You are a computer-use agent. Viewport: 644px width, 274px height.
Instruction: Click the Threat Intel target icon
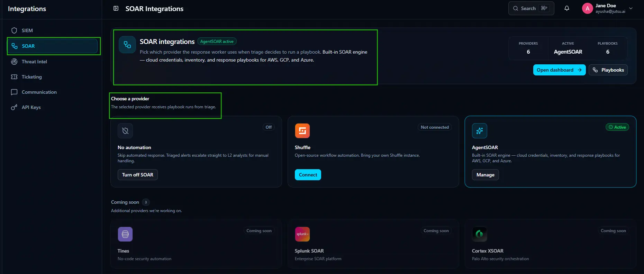[x=14, y=62]
